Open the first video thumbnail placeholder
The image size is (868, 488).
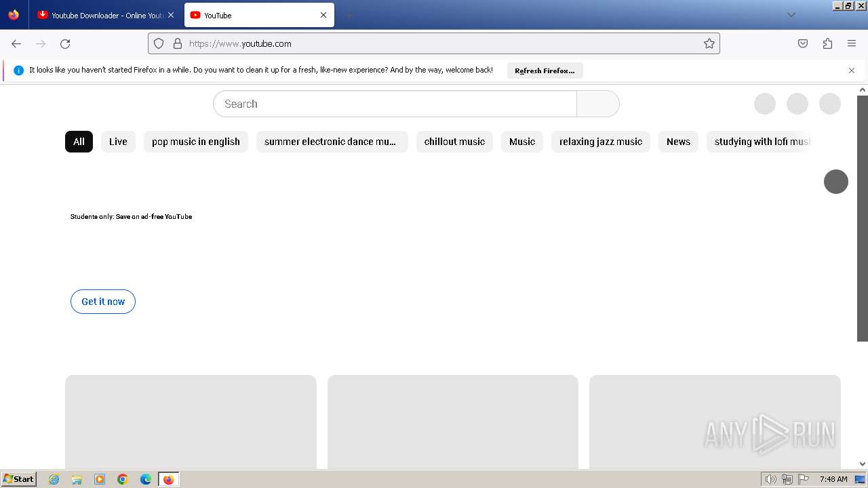191,422
